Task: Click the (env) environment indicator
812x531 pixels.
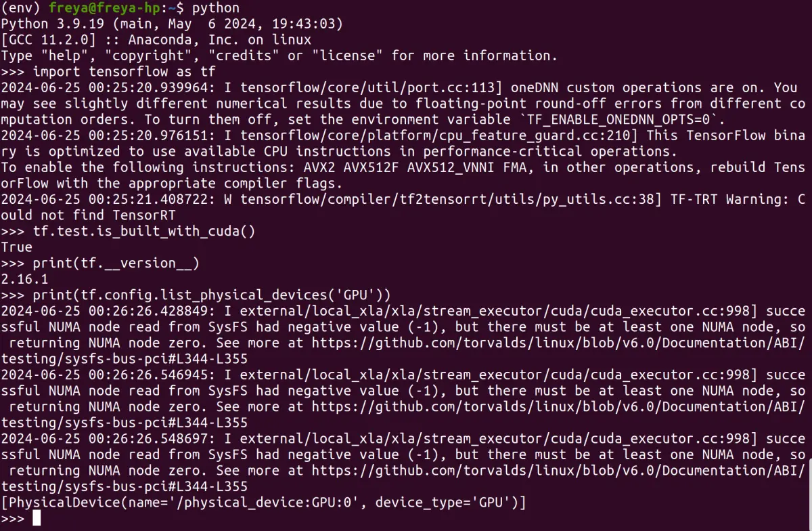Action: click(x=22, y=8)
